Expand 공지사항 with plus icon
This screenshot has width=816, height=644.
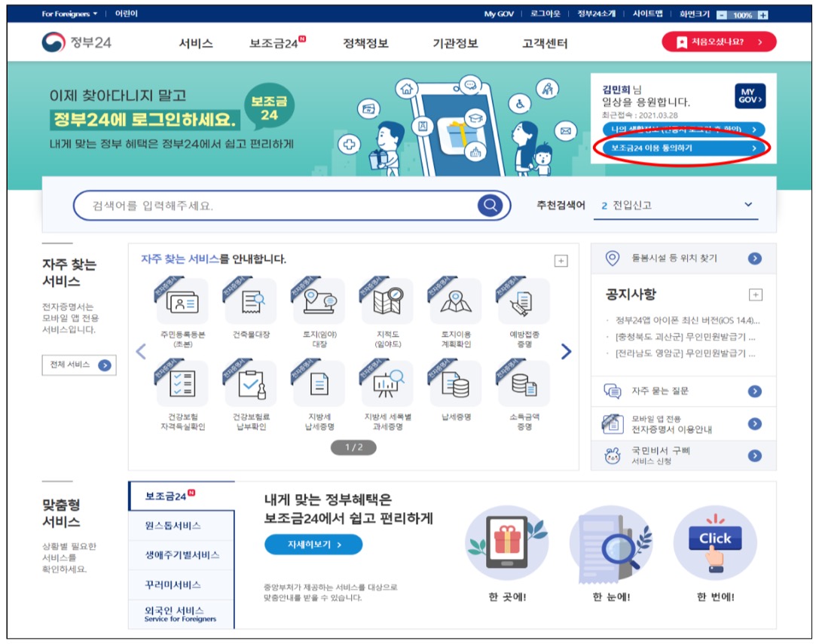756,295
